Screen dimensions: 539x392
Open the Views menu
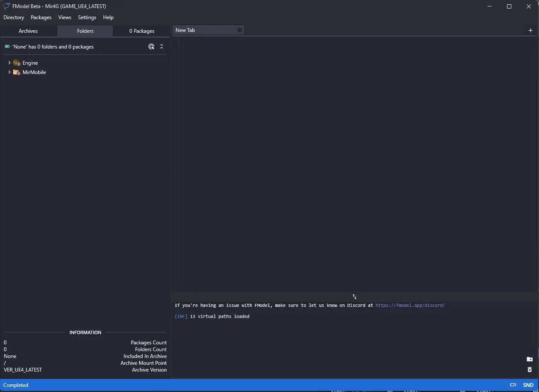click(65, 17)
